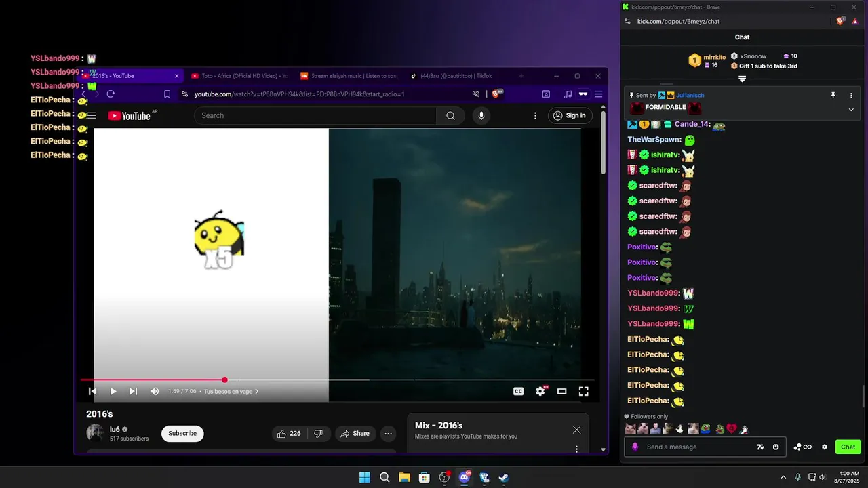Image resolution: width=868 pixels, height=488 pixels.
Task: Open Windows Start menu
Action: 364,477
